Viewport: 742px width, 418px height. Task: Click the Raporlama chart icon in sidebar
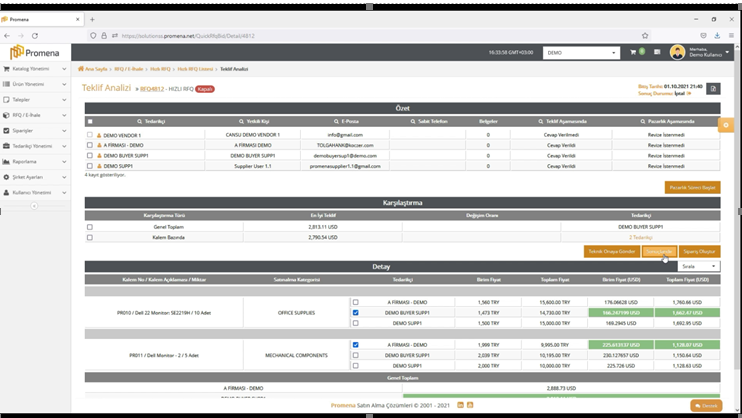pyautogui.click(x=6, y=161)
